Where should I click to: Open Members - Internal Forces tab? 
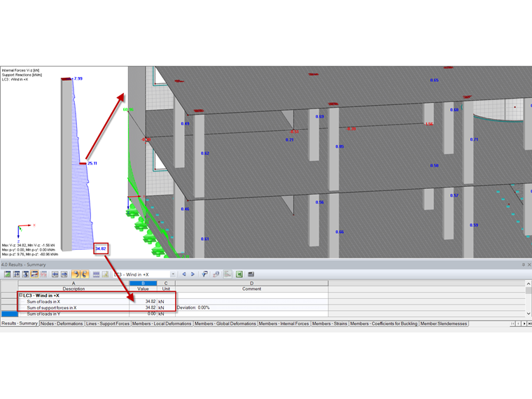284,323
